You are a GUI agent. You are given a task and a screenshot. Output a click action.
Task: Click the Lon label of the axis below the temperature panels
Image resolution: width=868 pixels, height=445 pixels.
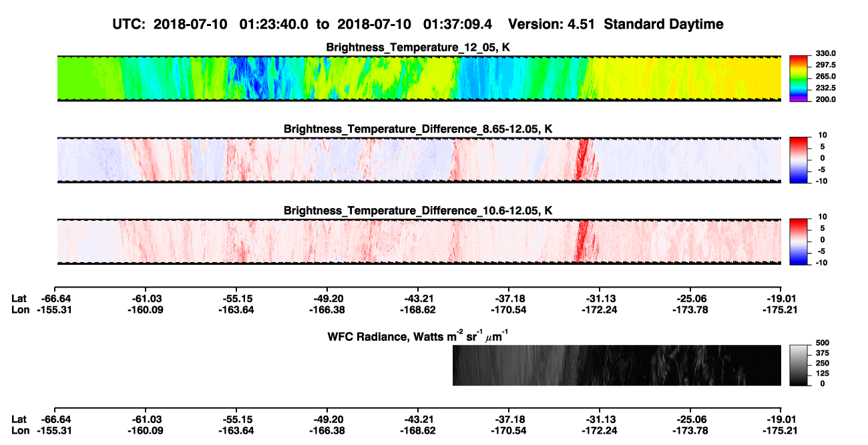(21, 310)
